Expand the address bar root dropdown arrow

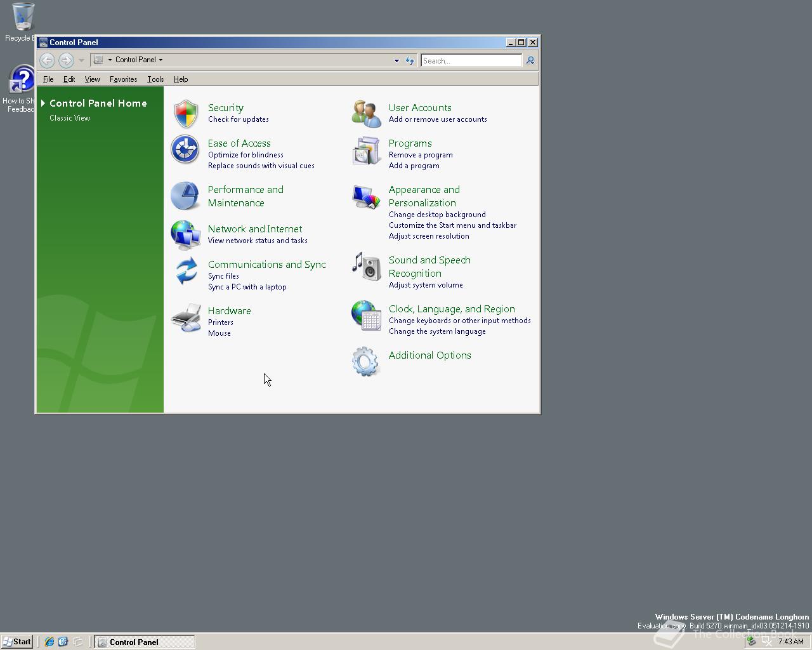[x=110, y=60]
